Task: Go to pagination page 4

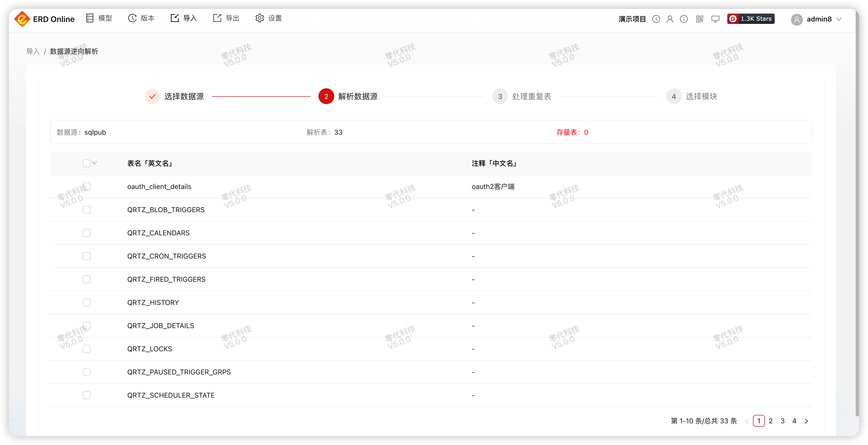Action: pos(794,421)
